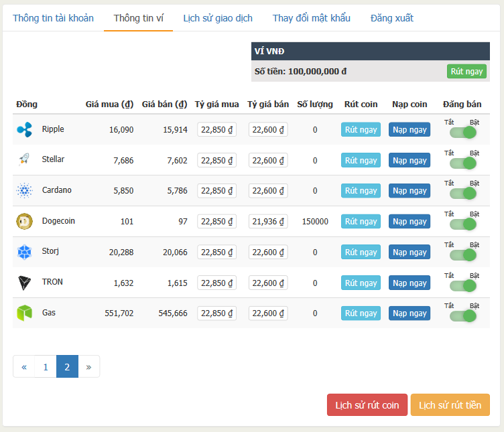Click the Stellar rocket icon

pyautogui.click(x=24, y=159)
